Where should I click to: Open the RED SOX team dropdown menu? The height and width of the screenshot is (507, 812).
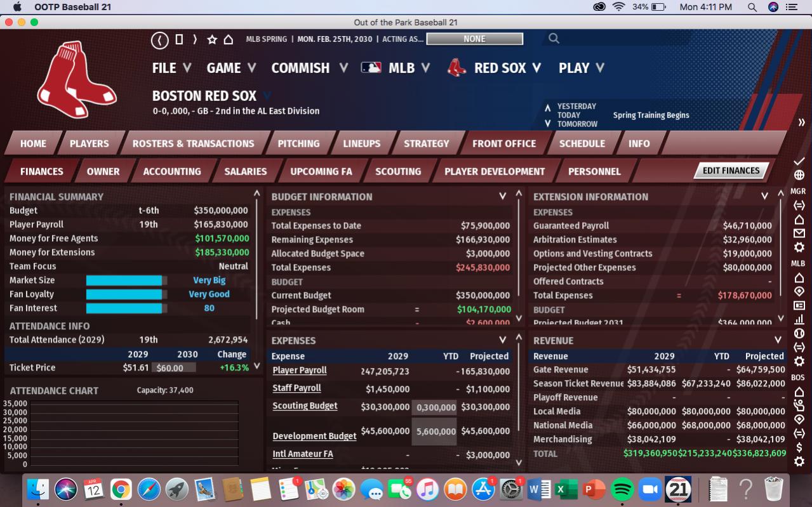(x=494, y=68)
